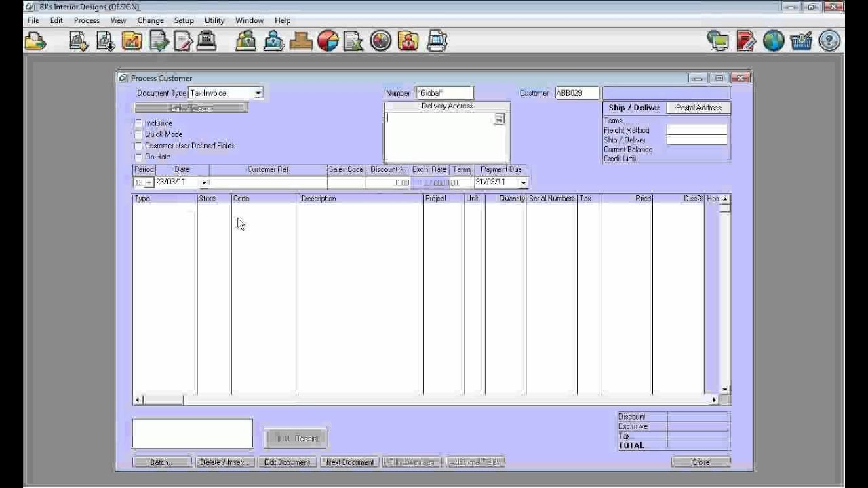Image resolution: width=868 pixels, height=488 pixels.
Task: Open the File menu
Action: point(33,20)
